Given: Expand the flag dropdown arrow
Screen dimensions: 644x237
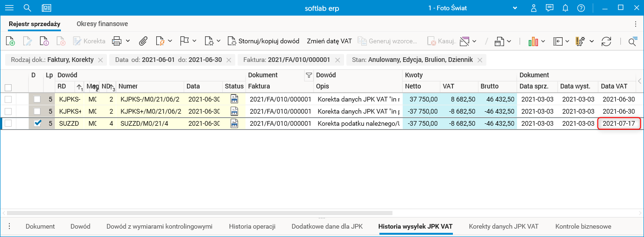Looking at the screenshot, I should (194, 41).
